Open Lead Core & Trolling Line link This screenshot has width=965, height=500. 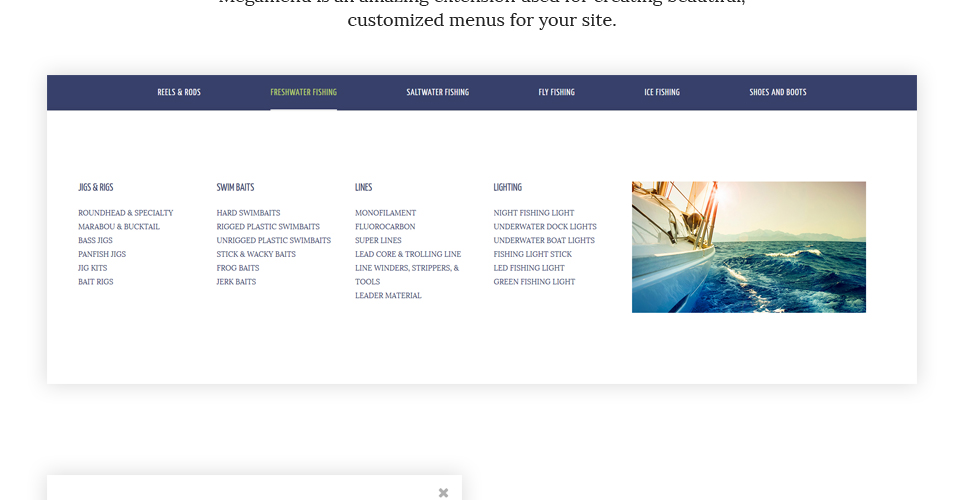[408, 254]
